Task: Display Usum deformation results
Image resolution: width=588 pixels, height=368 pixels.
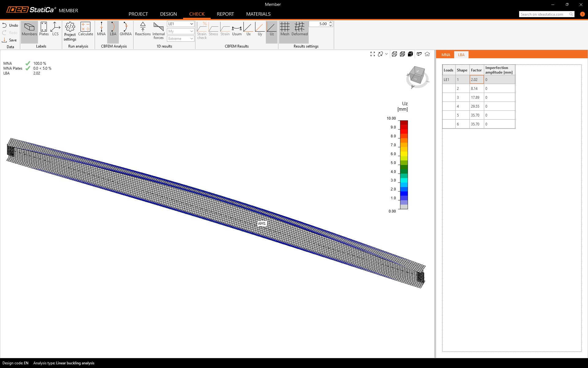Action: click(237, 29)
